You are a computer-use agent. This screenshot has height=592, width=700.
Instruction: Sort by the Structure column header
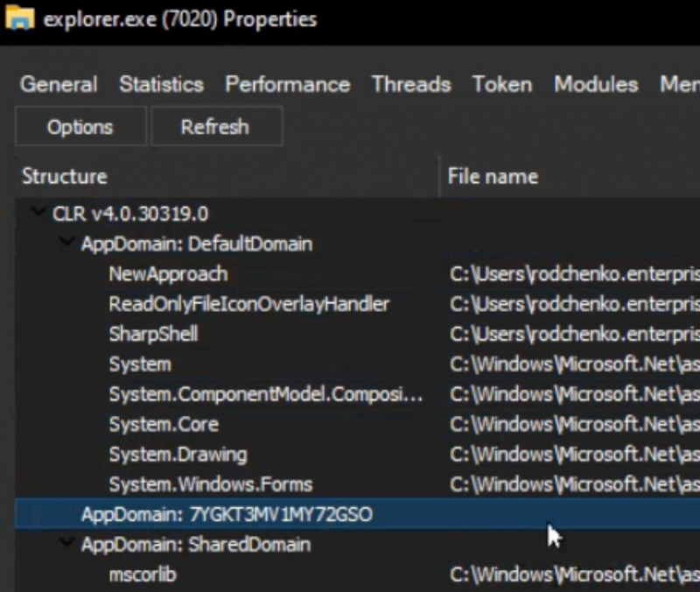[x=64, y=176]
